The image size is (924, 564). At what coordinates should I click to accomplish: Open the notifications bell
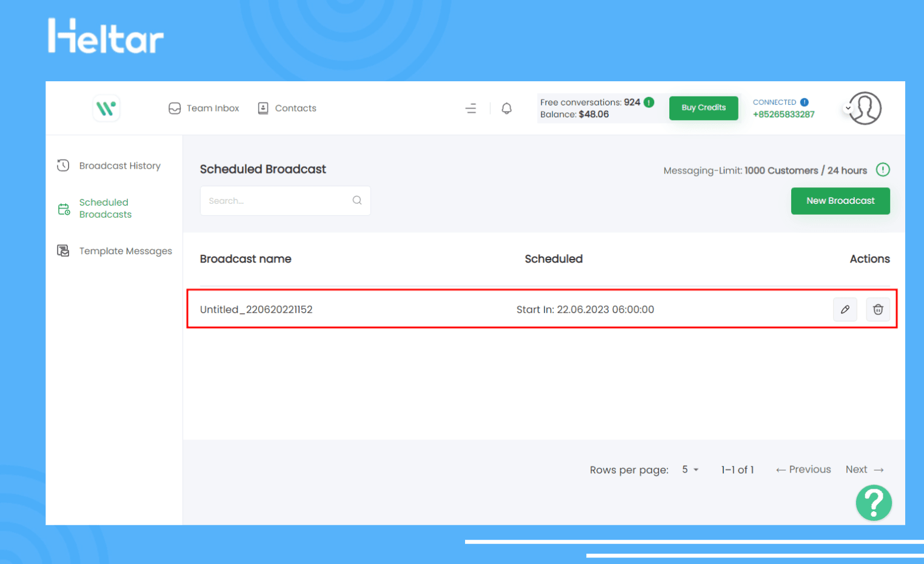(507, 109)
